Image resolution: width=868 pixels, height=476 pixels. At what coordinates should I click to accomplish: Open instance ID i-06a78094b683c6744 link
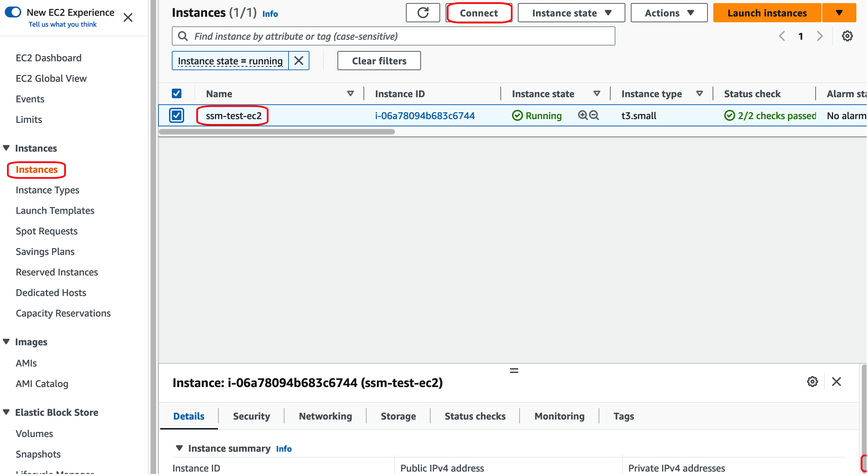point(424,116)
